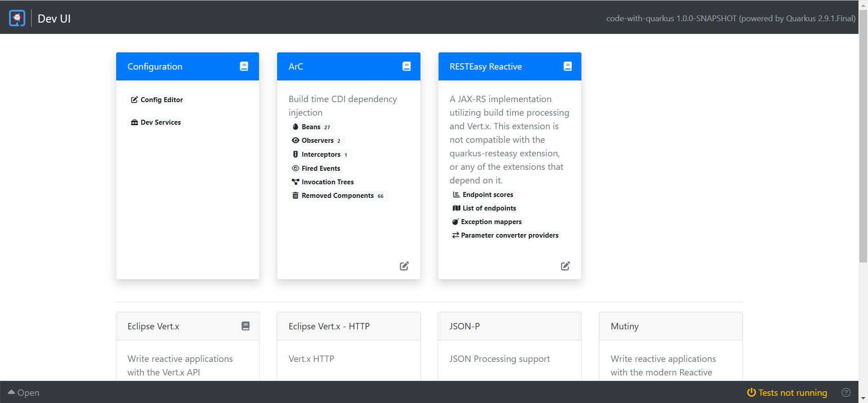Click the JSON Processing support text
Image resolution: width=868 pixels, height=403 pixels.
(500, 359)
